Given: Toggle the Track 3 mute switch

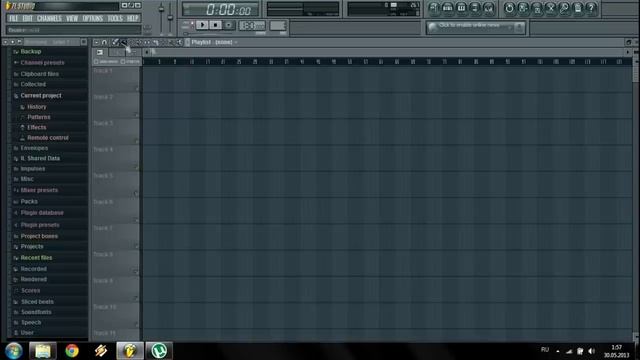Looking at the screenshot, I should 136,140.
